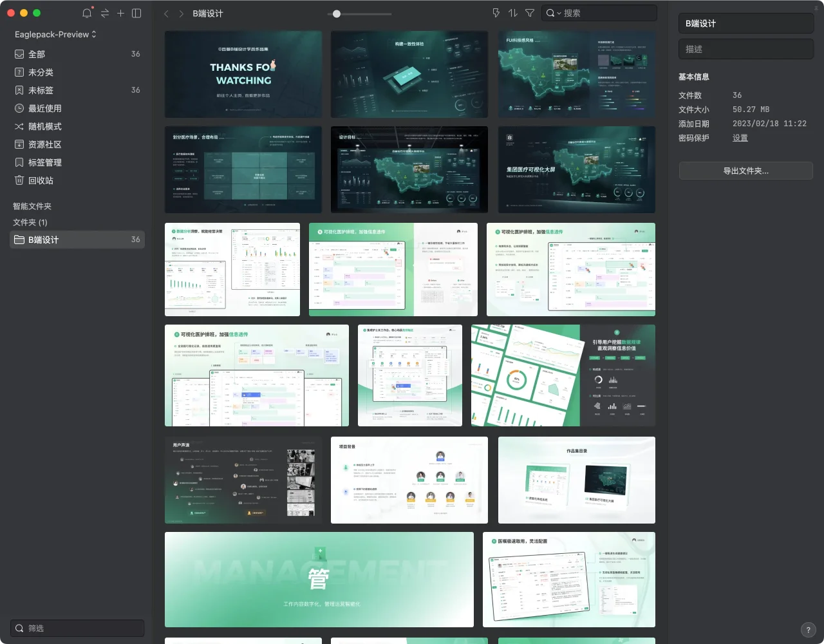The width and height of the screenshot is (824, 644).
Task: Select 全部 in the sidebar
Action: 37,54
